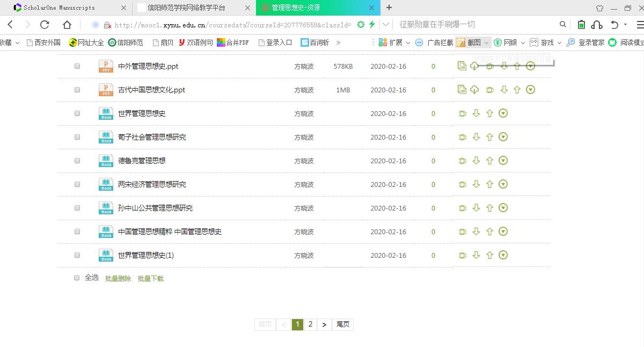Viewport: 644px width, 347px height.
Task: Go to page 2 in the pagination
Action: pos(310,324)
